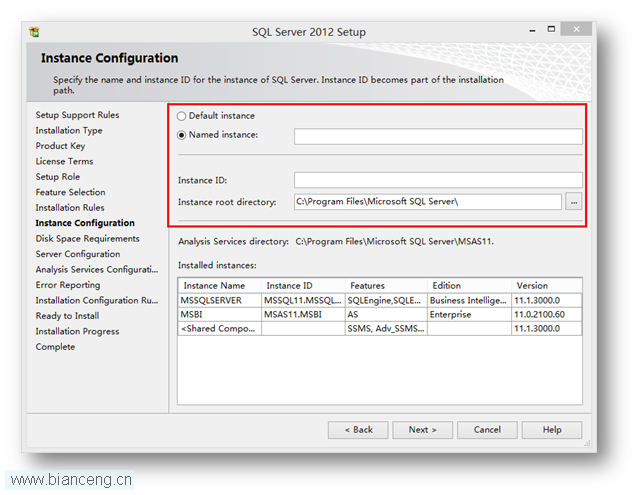Maximize the SQL Server Setup window

coord(551,29)
